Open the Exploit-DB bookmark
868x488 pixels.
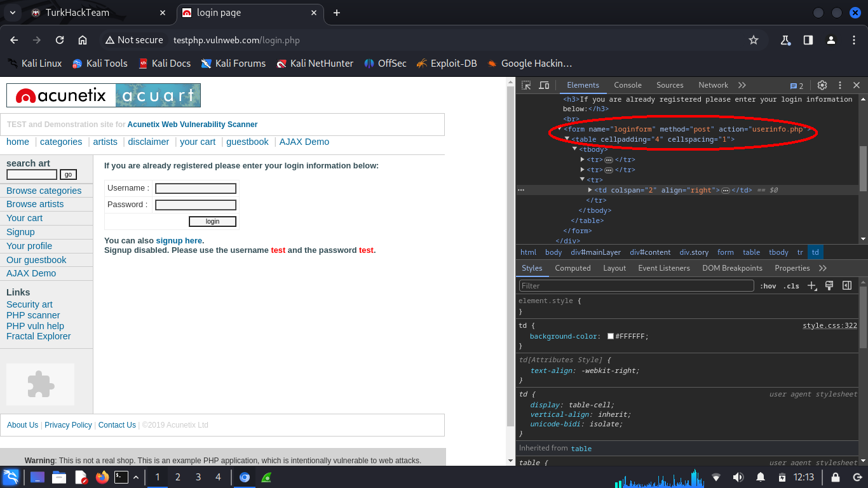(447, 64)
